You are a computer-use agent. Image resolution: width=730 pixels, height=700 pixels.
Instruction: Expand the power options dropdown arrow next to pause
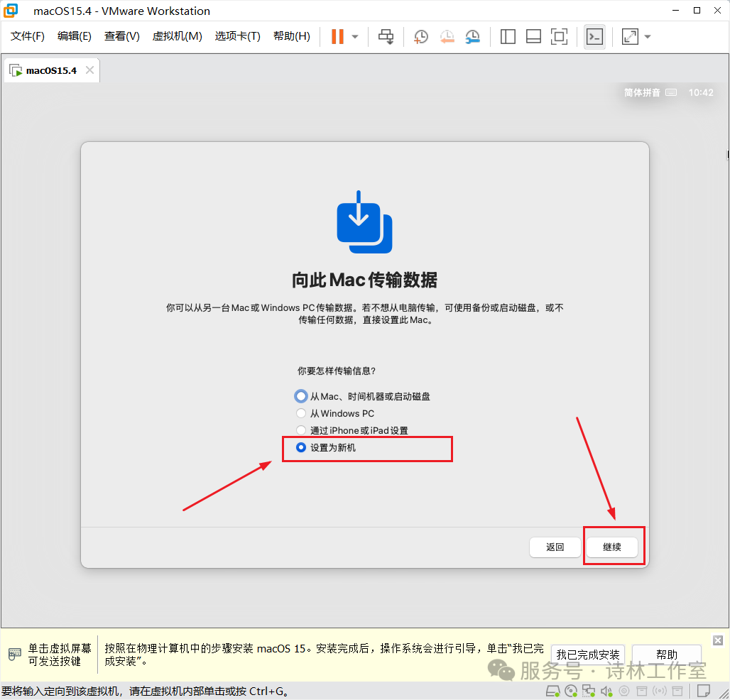(x=355, y=37)
